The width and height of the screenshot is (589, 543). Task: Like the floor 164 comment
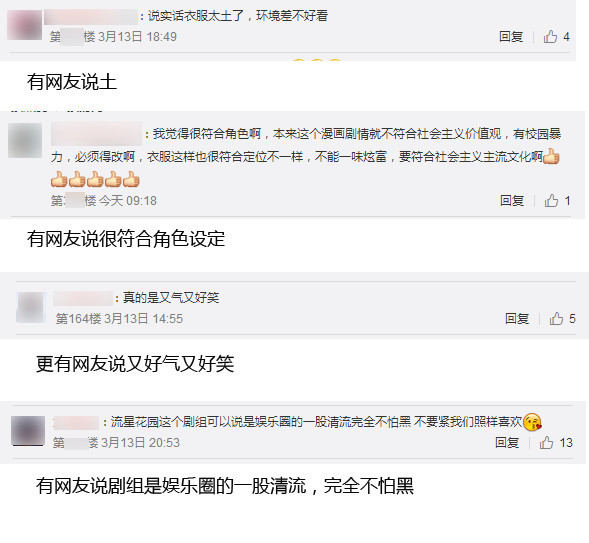pos(556,319)
